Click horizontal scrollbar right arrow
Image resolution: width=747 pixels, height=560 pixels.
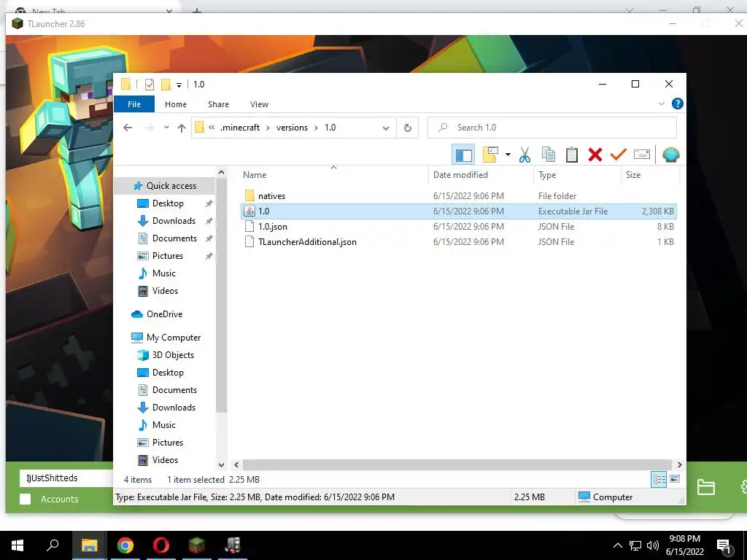pyautogui.click(x=679, y=464)
